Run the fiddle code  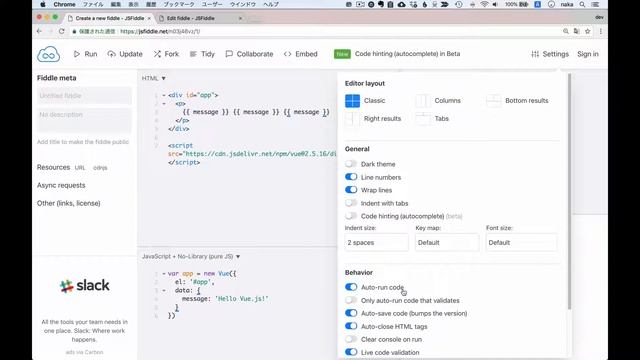tap(85, 54)
